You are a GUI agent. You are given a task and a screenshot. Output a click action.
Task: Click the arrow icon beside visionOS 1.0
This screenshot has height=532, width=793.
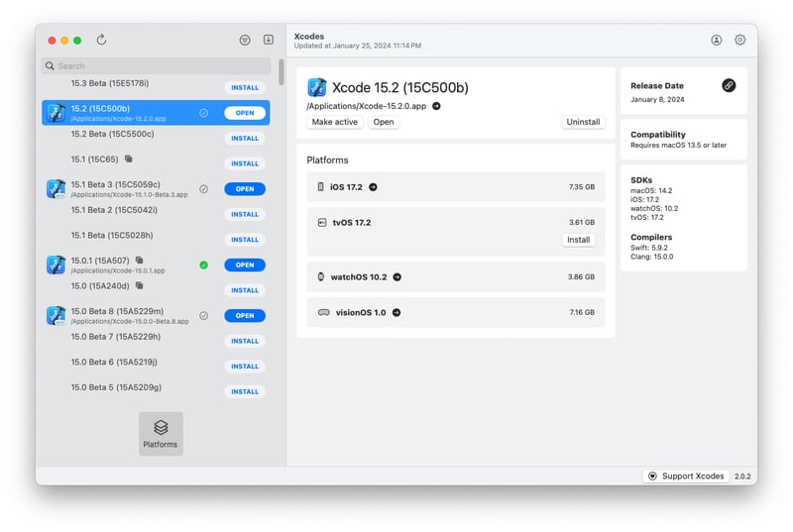(x=396, y=312)
